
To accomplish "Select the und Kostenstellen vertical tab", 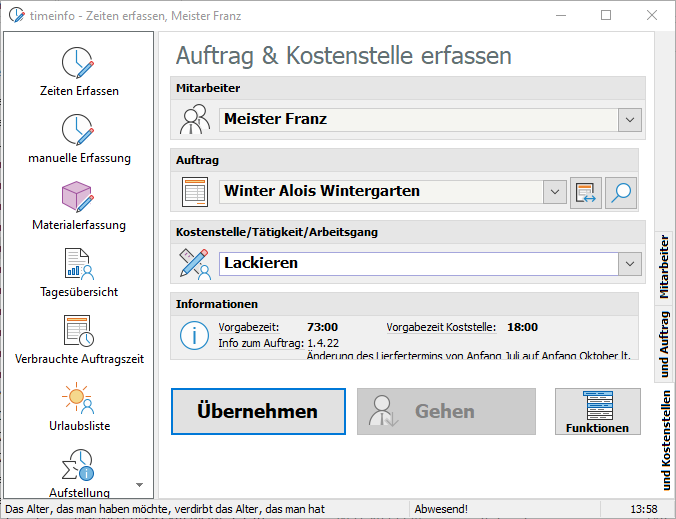I will click(x=664, y=440).
